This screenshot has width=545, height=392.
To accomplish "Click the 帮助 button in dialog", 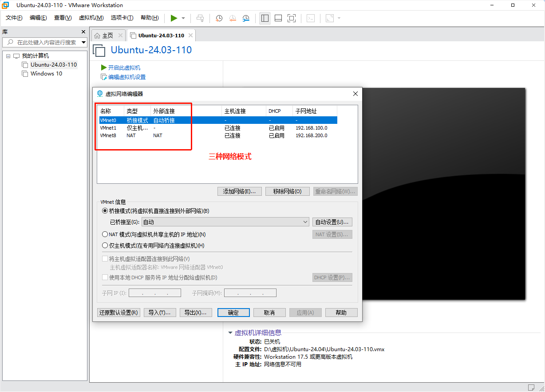I will [x=341, y=313].
